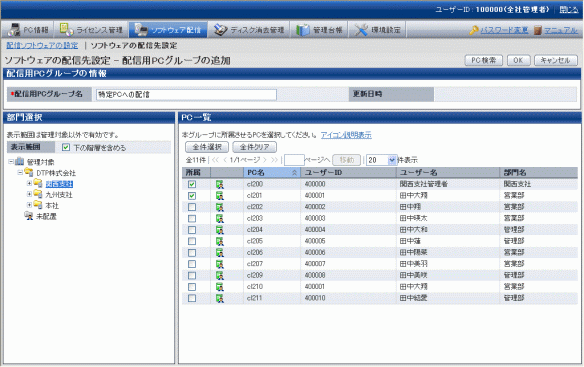This screenshot has width=584, height=367.
Task: Click the PC icon for cl210
Action: [220, 287]
